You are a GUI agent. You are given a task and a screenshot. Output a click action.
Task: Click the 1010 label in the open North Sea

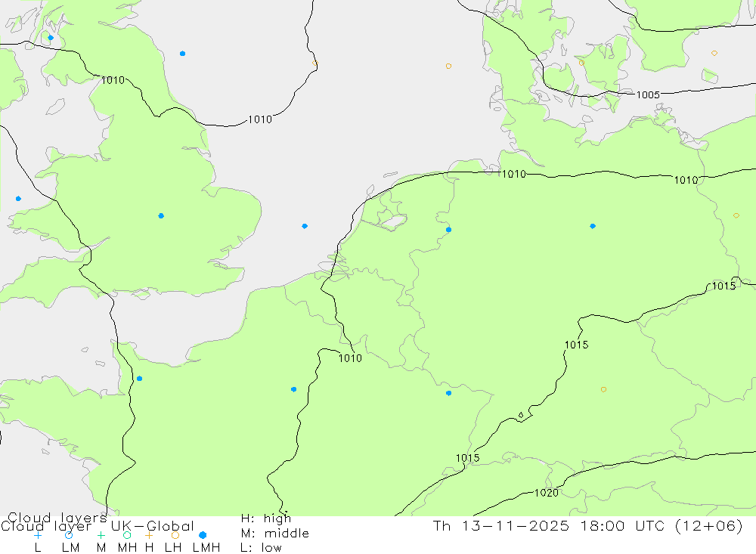click(x=260, y=119)
